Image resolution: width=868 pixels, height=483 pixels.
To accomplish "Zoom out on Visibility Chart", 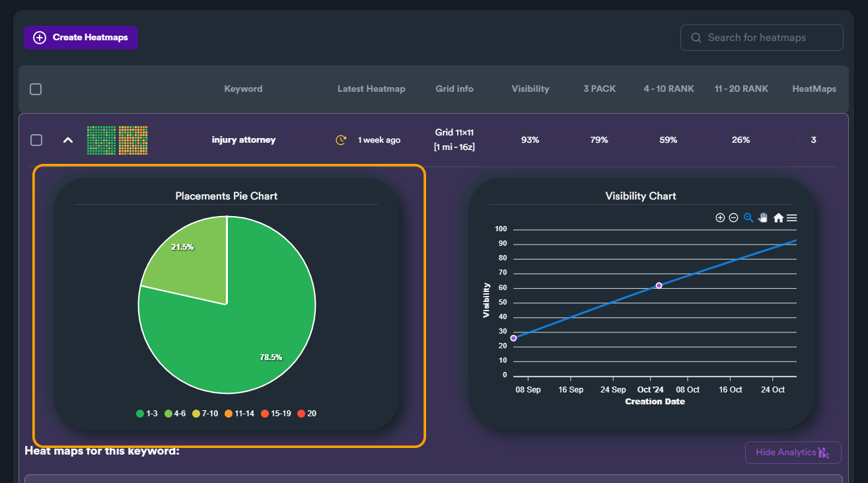I will [733, 217].
